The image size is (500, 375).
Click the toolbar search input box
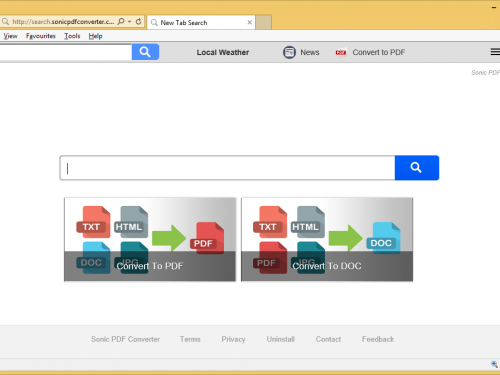pyautogui.click(x=66, y=52)
